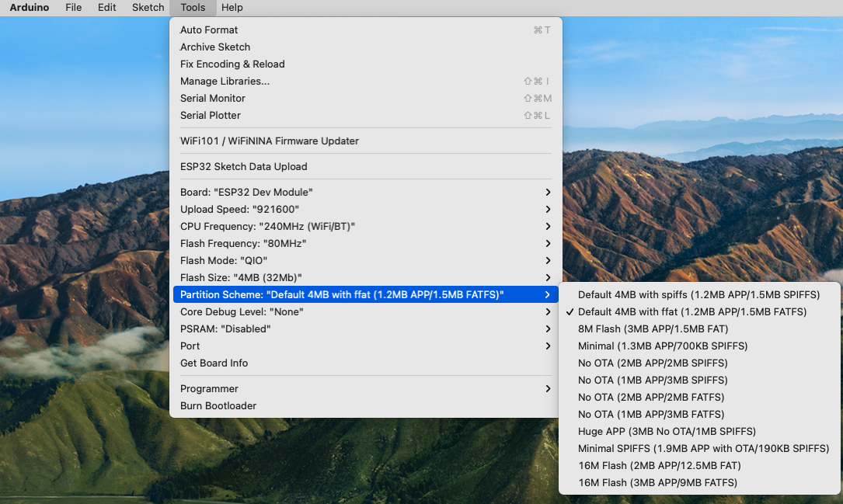
Task: Launch the Serial Plotter
Action: (x=366, y=116)
